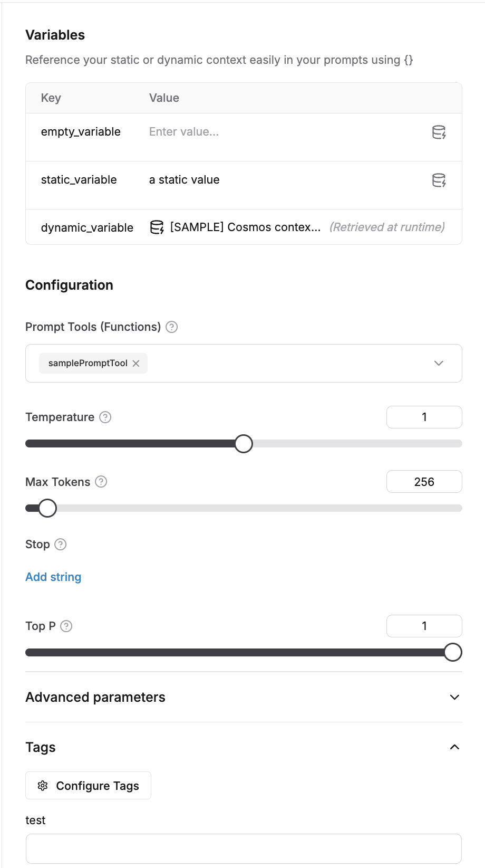This screenshot has height=868, width=485.
Task: Click the Add string link
Action: 53,576
